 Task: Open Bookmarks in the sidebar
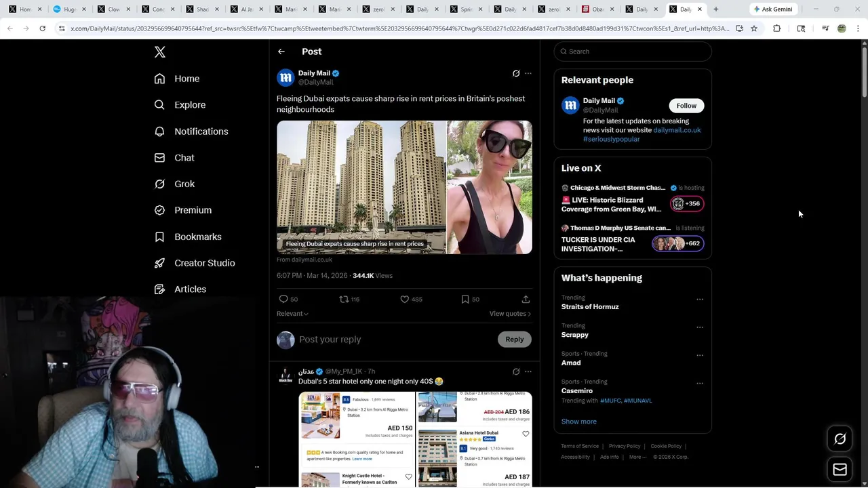pos(188,237)
